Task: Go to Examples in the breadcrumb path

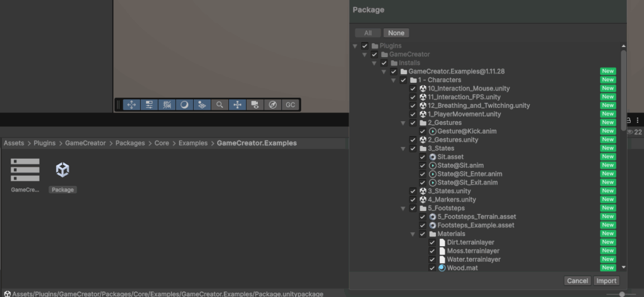Action: tap(193, 143)
